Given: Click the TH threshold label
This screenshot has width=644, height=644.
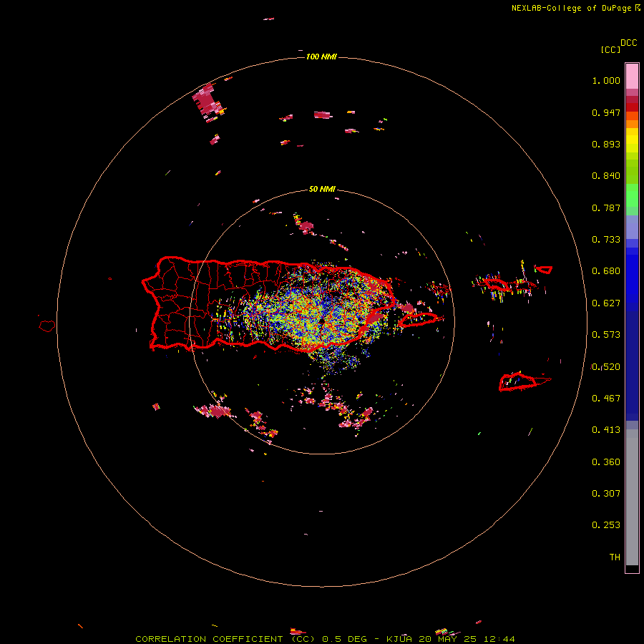Looking at the screenshot, I should coord(615,557).
